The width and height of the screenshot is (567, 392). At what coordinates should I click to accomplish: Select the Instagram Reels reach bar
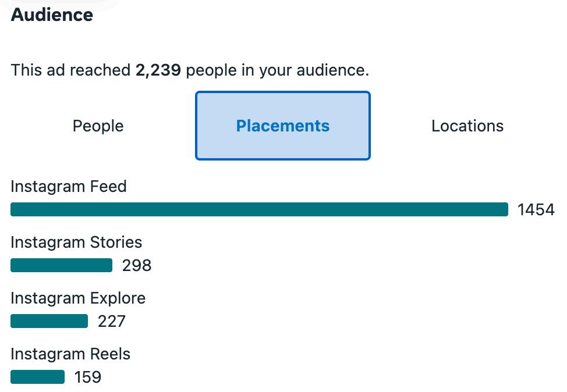(x=37, y=377)
